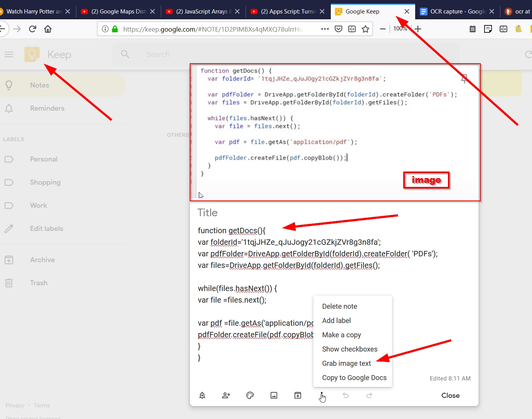Archive the note using the archive icon

coord(298,395)
